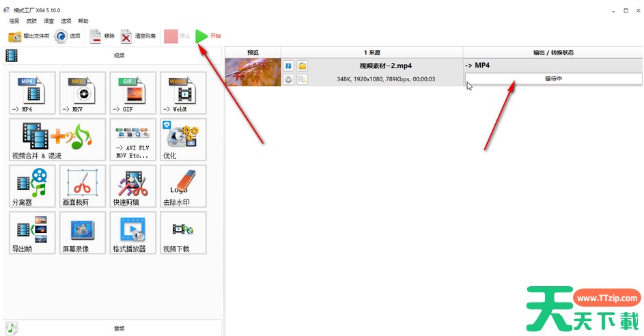The image size is (644, 336).
Task: Open the 导出帧 export frames tool
Action: pos(32,233)
